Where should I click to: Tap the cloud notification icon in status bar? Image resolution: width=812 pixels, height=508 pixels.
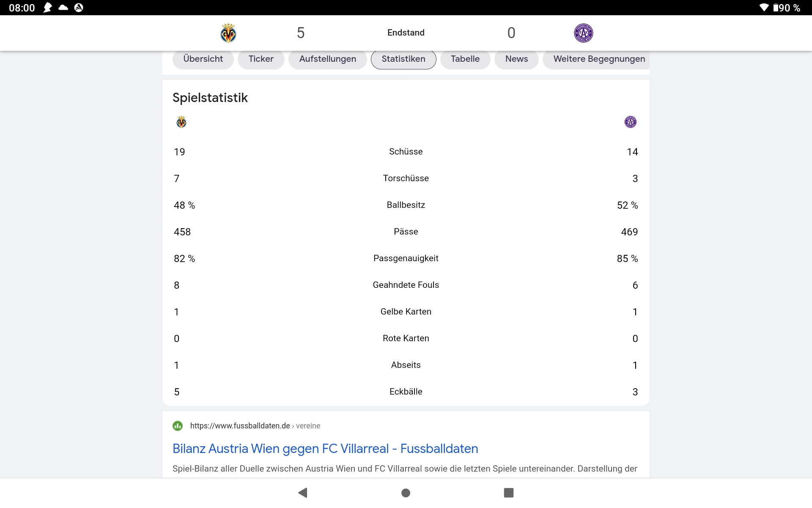[x=63, y=8]
